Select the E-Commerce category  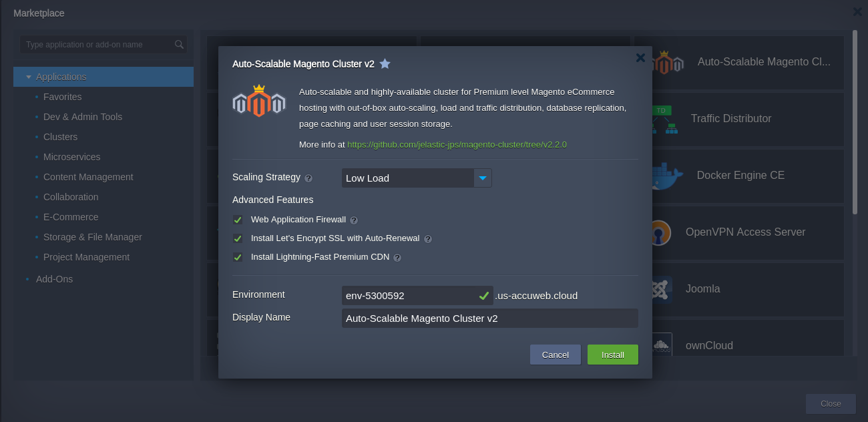(x=71, y=217)
